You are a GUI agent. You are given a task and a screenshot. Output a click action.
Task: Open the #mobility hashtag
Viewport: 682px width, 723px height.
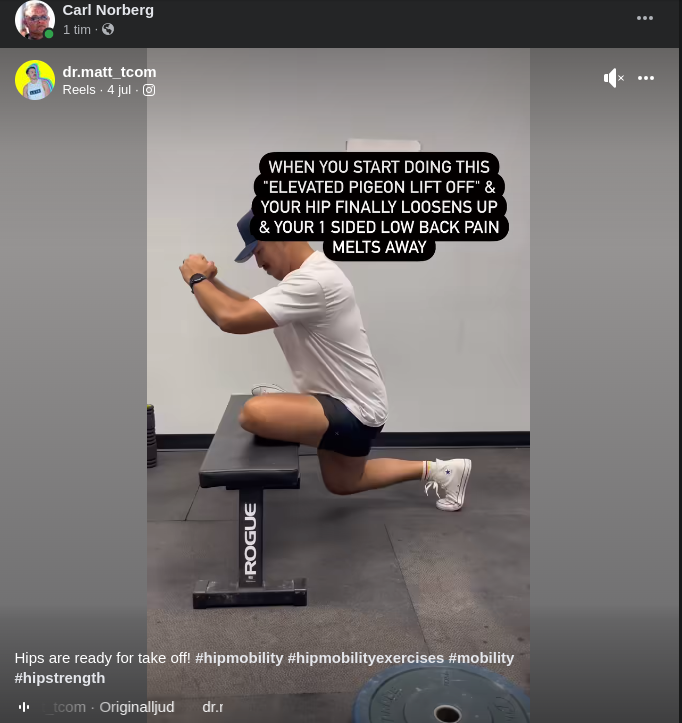[481, 658]
